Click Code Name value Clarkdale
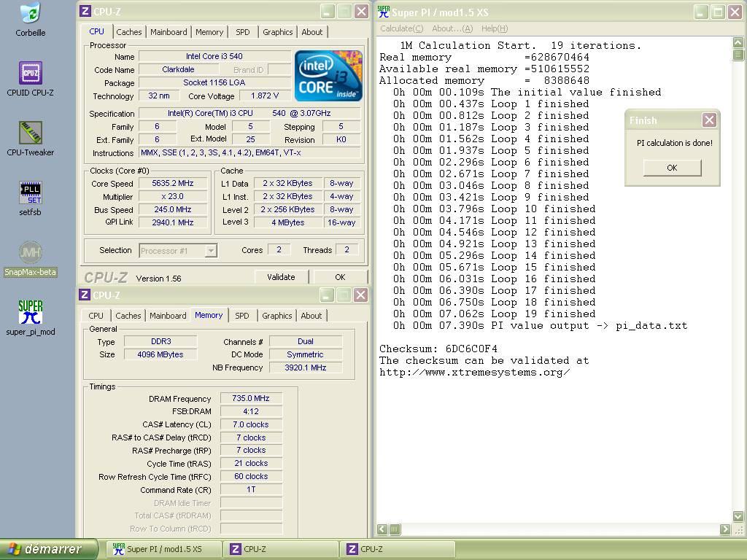747x560 pixels. click(178, 69)
